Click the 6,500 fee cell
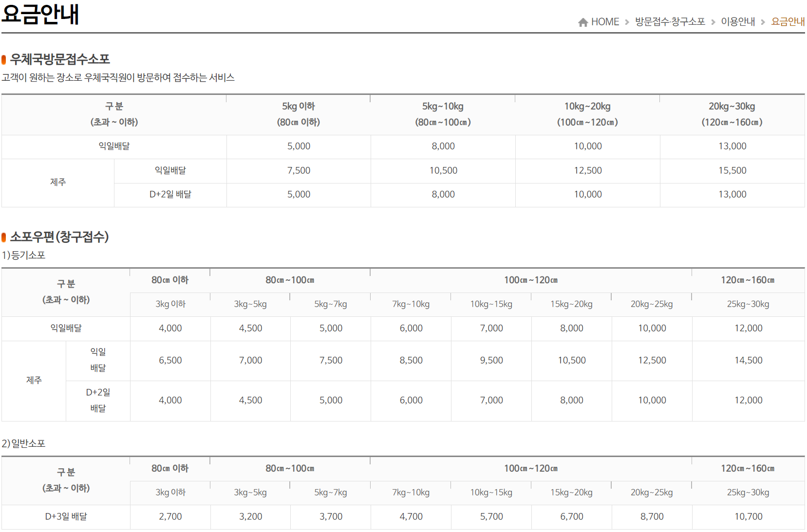The height and width of the screenshot is (532, 807). (170, 361)
